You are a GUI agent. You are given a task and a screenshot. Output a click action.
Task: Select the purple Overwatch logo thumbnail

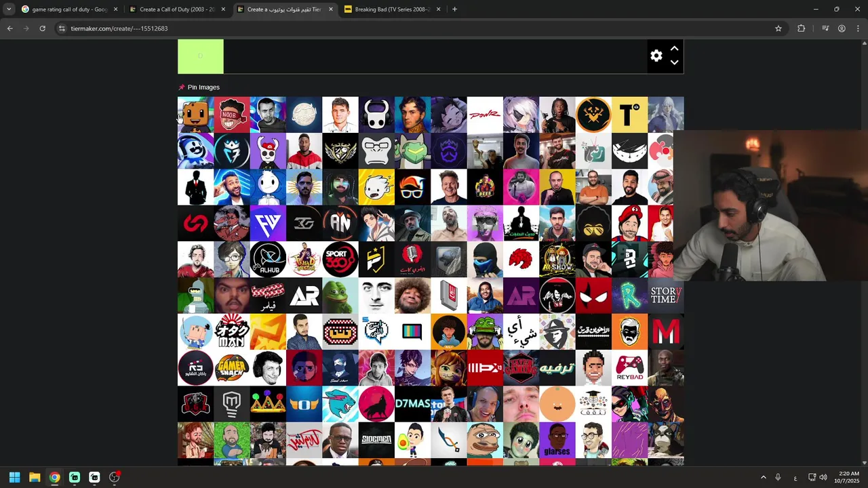[449, 150]
